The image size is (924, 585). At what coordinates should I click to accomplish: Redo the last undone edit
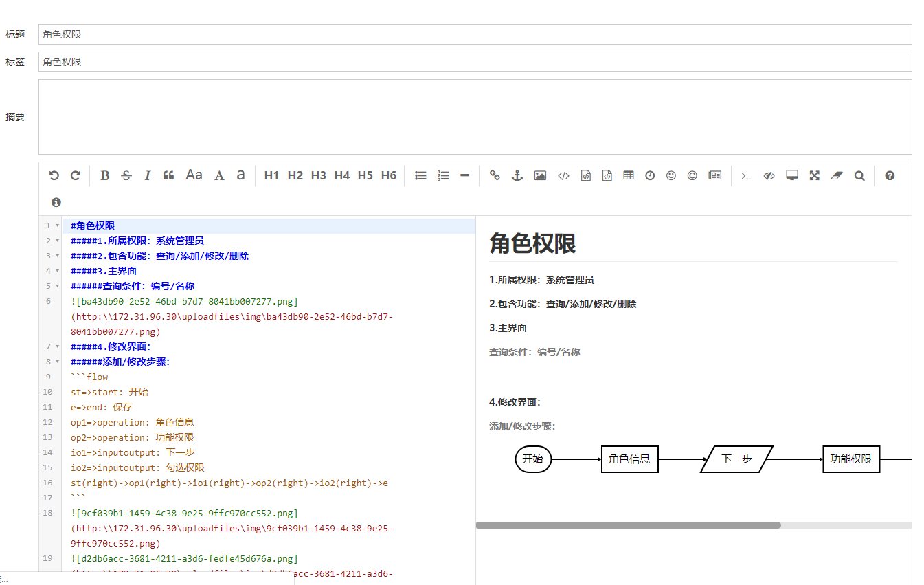point(76,176)
